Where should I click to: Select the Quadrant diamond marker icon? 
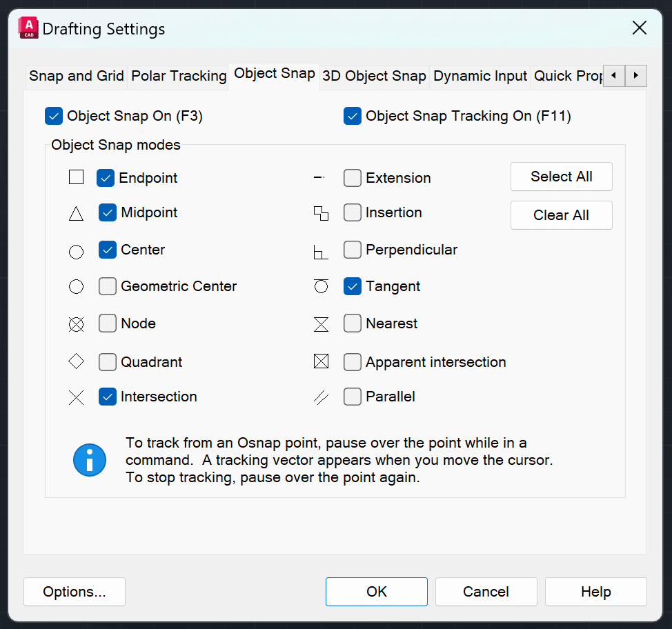[x=76, y=361]
